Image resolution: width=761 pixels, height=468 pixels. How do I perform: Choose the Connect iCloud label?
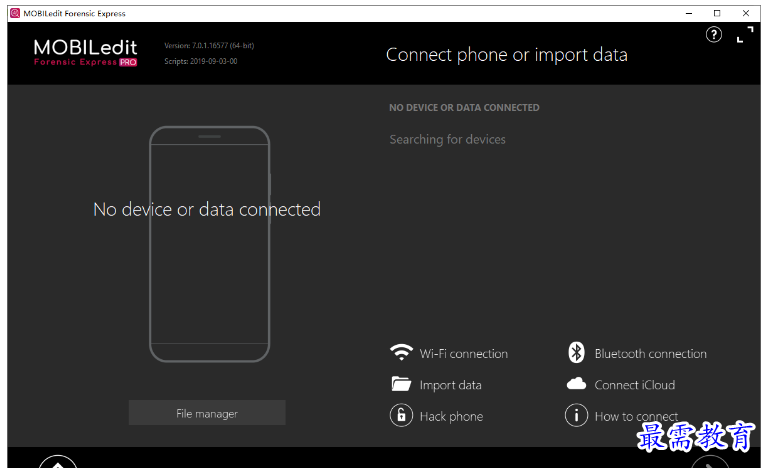[635, 385]
